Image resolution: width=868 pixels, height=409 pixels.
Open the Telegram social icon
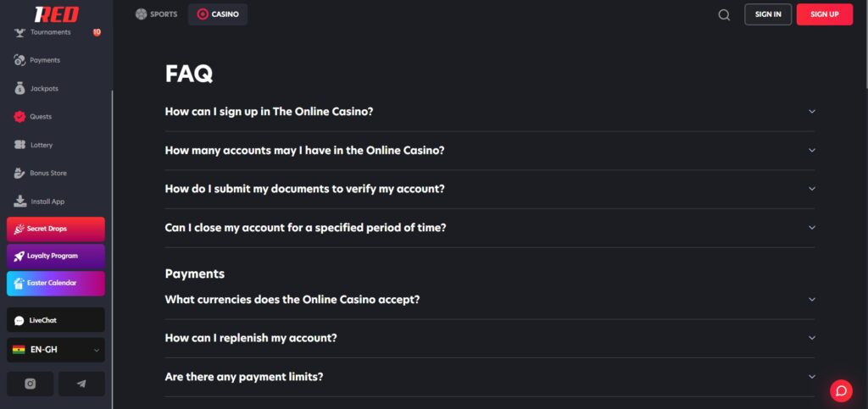(x=81, y=384)
